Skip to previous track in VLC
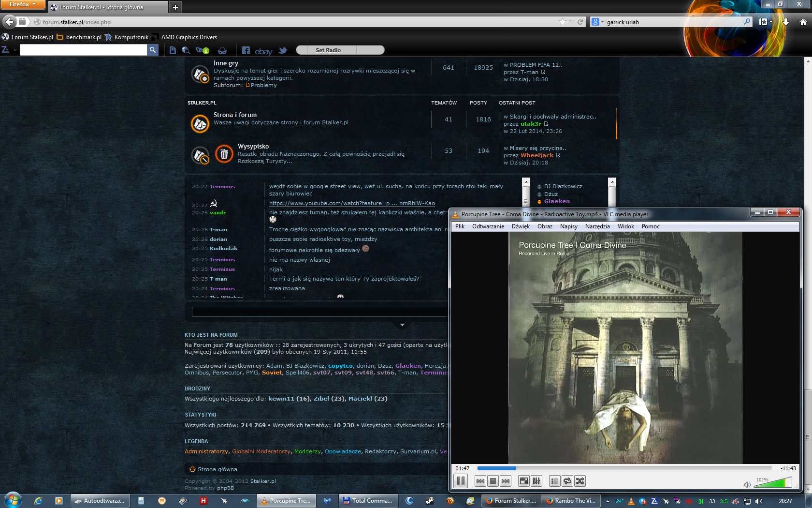The width and height of the screenshot is (812, 508). pos(480,481)
